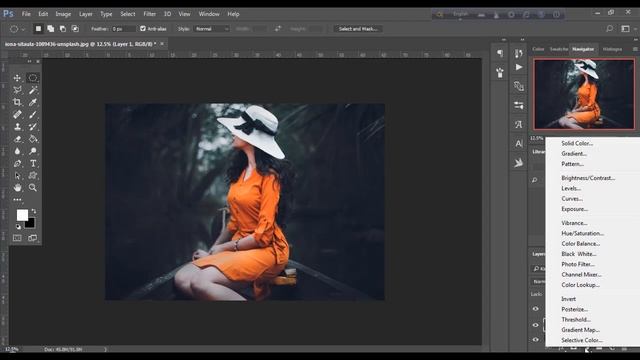Open the Edit Toolbar three-dots menu
640x360 pixels.
pyautogui.click(x=17, y=200)
